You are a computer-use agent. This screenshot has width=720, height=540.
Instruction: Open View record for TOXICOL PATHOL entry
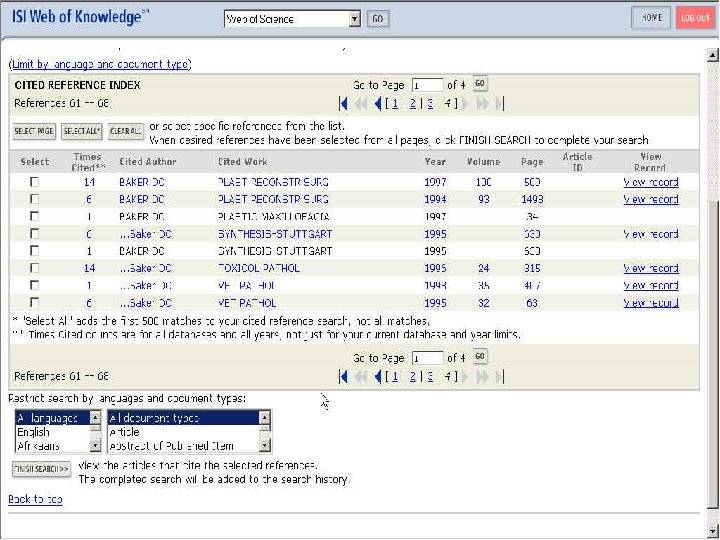pyautogui.click(x=650, y=268)
